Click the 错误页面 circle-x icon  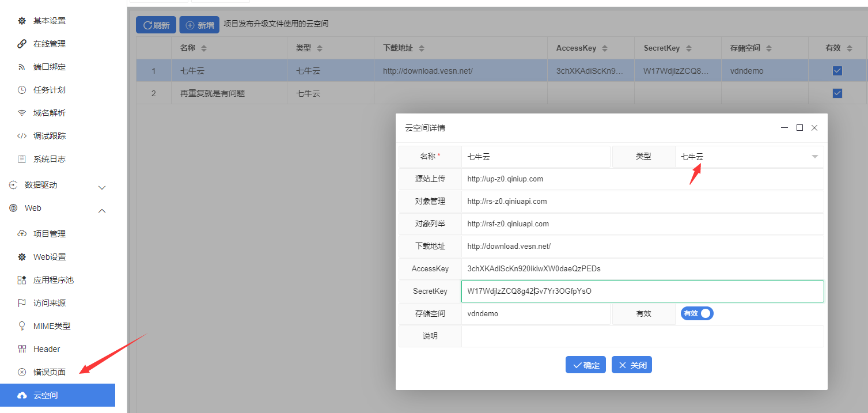pos(22,372)
